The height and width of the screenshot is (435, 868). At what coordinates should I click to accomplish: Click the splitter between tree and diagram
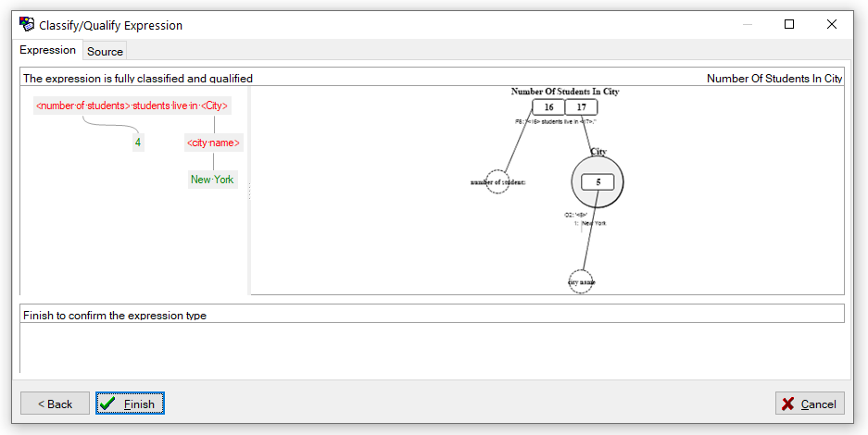coord(249,191)
